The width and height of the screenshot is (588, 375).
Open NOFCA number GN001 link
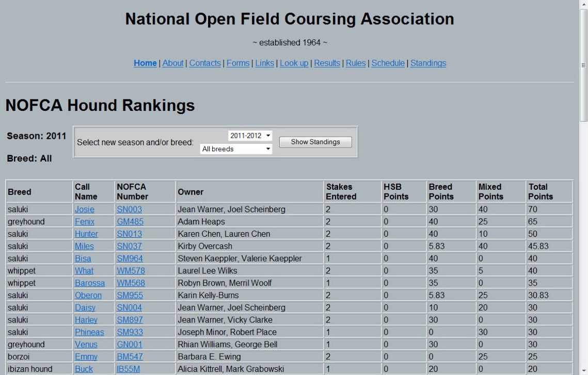130,345
